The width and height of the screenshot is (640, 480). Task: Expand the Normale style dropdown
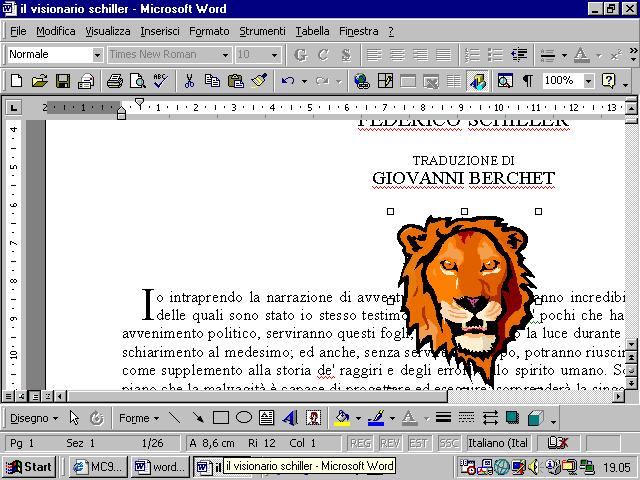[x=97, y=55]
